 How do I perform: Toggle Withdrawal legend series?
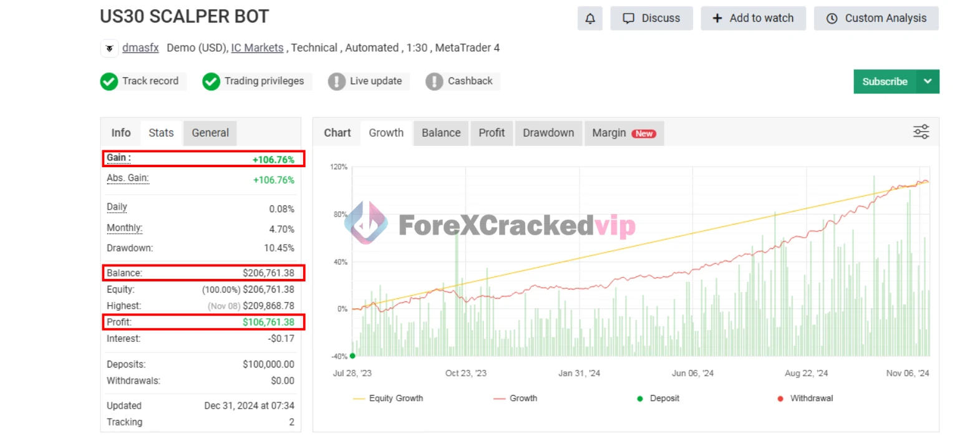(x=805, y=398)
